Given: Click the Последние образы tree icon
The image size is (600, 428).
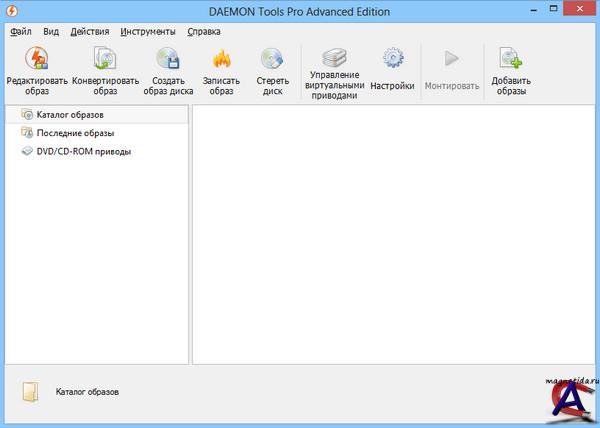Looking at the screenshot, I should (x=27, y=132).
